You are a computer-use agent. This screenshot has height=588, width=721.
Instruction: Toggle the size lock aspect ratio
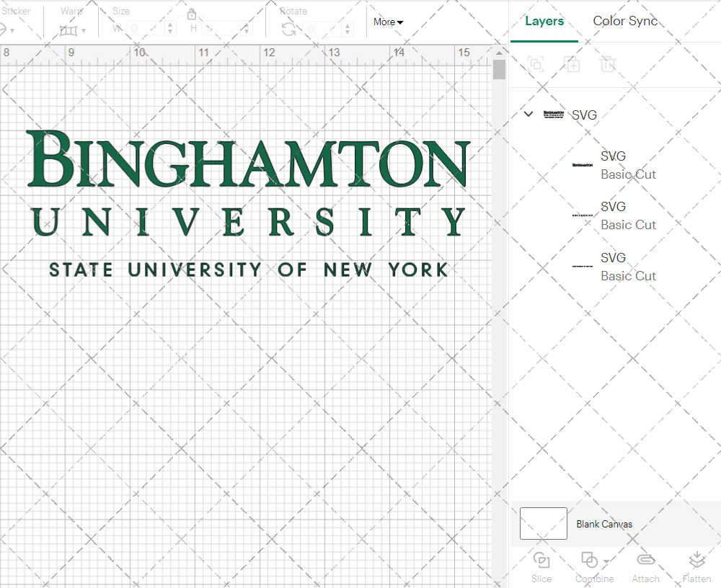click(192, 14)
